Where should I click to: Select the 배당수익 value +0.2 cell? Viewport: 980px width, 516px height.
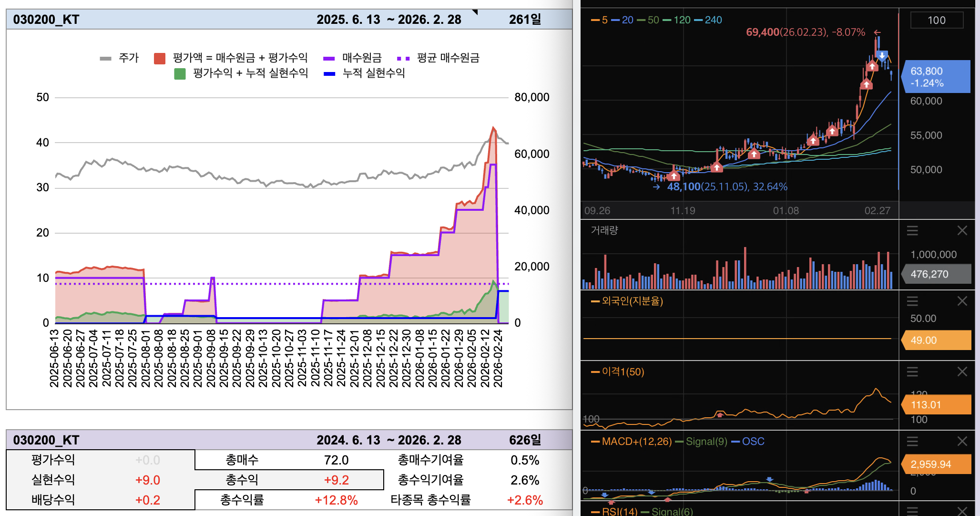coord(147,500)
